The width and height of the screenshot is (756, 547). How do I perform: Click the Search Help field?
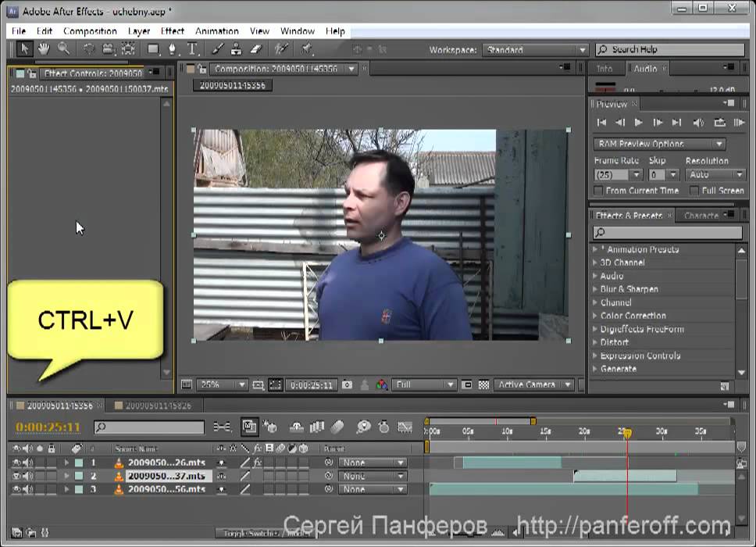point(670,50)
